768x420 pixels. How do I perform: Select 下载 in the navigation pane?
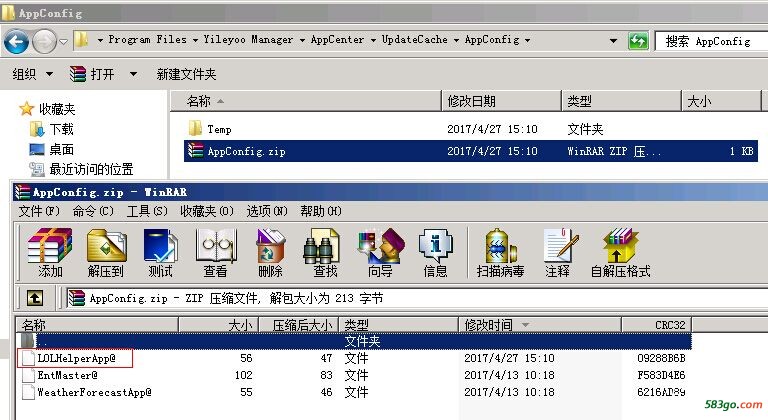point(61,129)
